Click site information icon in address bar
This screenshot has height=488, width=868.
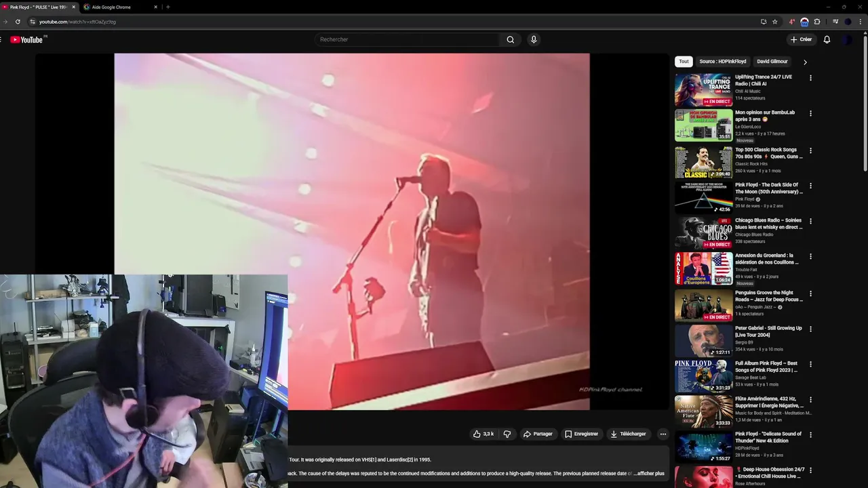tap(32, 22)
